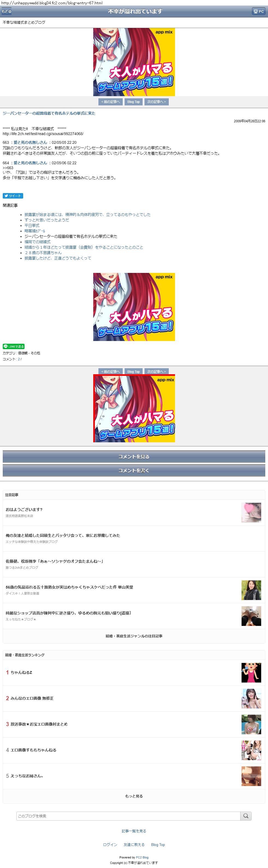Click the ログイン footer link

[110, 844]
